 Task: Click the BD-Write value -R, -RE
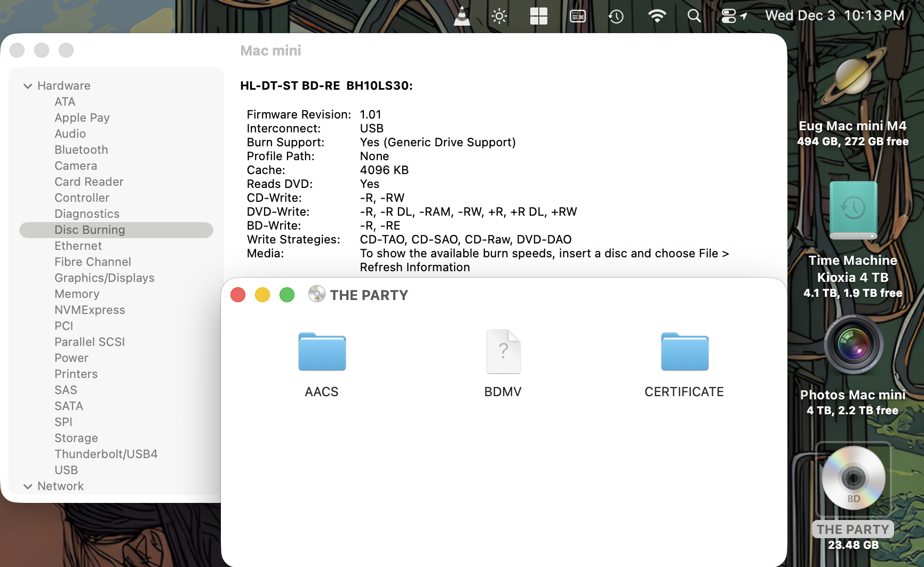pos(380,225)
